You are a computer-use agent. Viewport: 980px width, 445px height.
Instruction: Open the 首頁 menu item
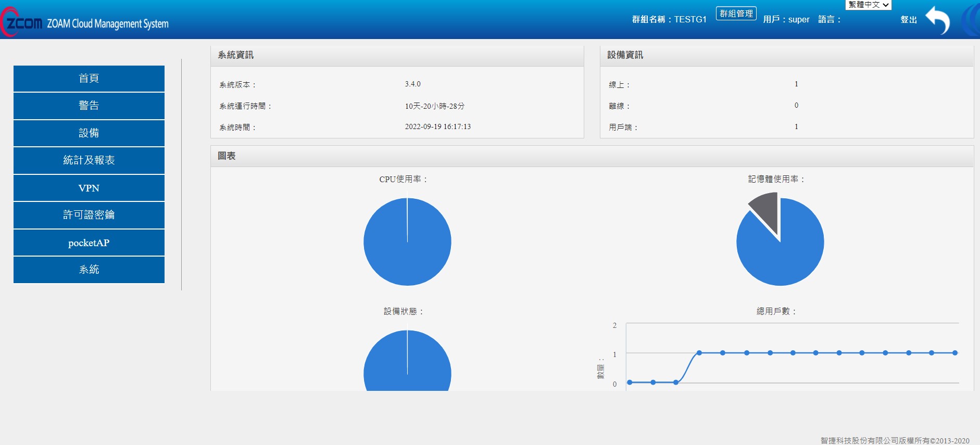(x=89, y=79)
